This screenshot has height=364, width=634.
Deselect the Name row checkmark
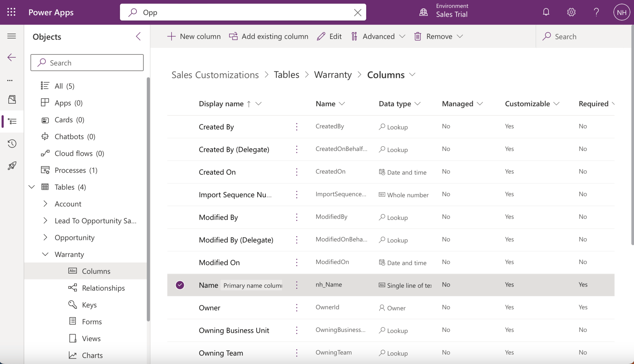180,285
